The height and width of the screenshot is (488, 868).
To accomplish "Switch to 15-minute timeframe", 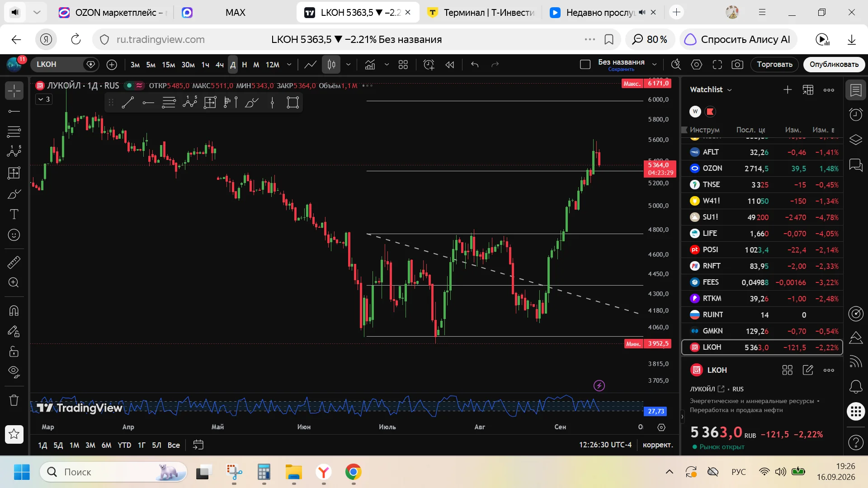I will (169, 65).
